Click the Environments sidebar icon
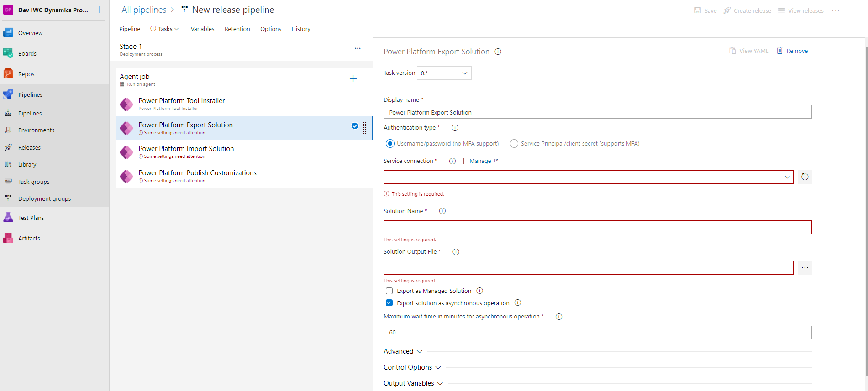Viewport: 868px width, 391px height. click(x=8, y=130)
